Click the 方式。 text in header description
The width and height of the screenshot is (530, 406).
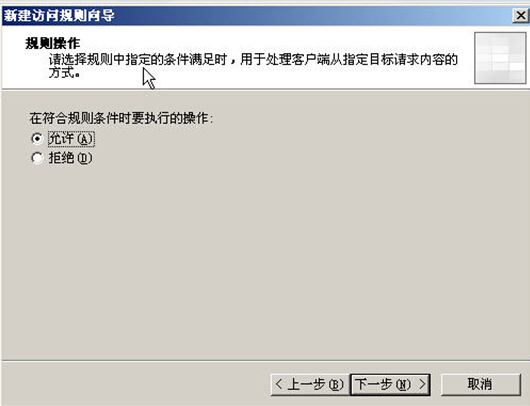64,73
